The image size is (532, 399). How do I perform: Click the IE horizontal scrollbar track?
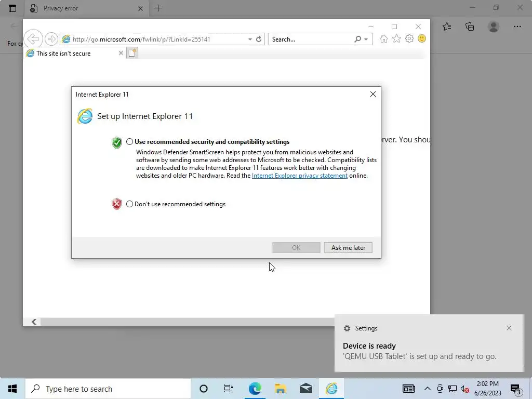187,322
